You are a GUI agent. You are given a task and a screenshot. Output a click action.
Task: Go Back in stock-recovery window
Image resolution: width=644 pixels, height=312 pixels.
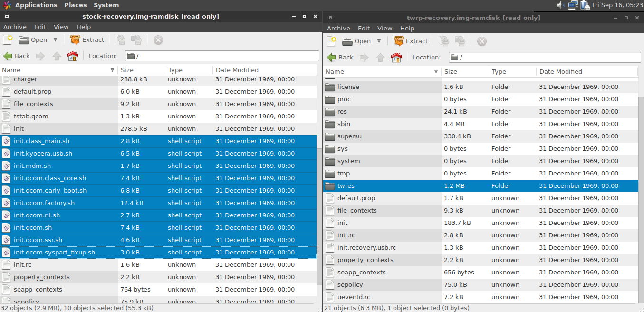coord(17,56)
